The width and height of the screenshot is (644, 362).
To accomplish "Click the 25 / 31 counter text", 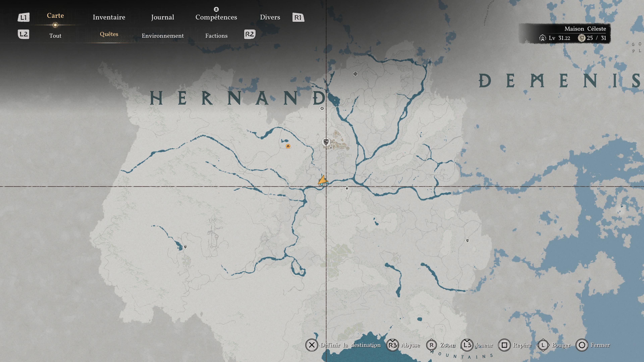I will point(597,38).
